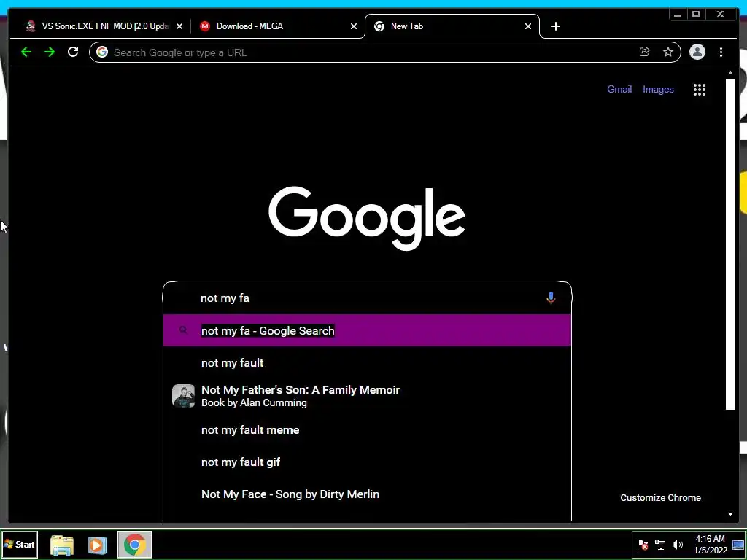The image size is (747, 560).
Task: Open the Google apps grid
Action: tap(700, 90)
